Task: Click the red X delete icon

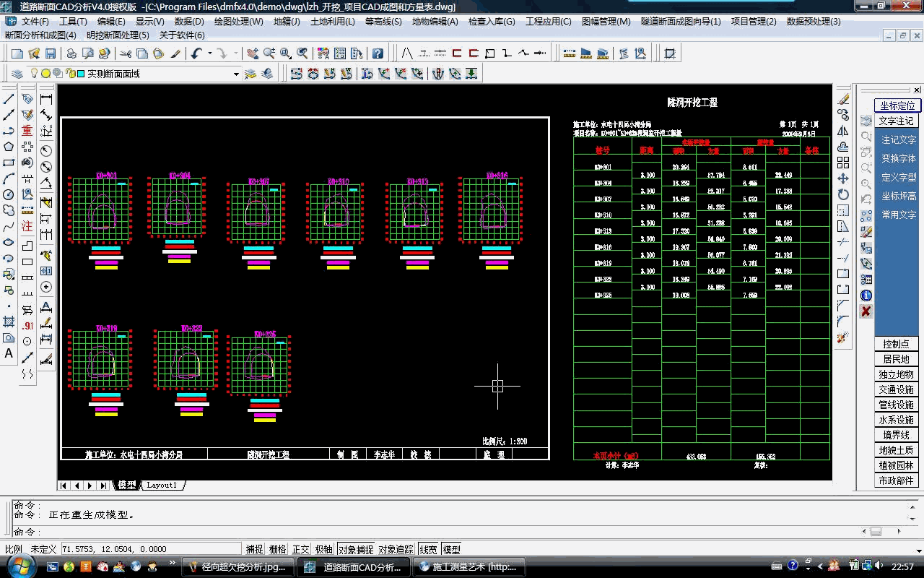Action: tap(866, 311)
